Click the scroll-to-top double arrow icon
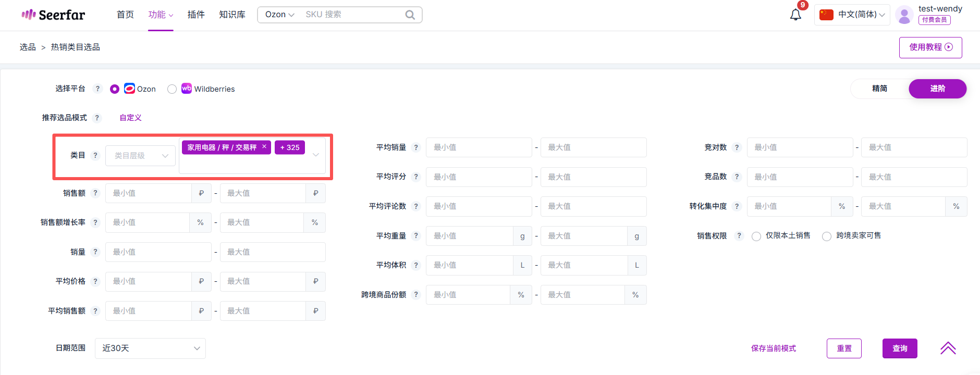The image size is (980, 375). tap(948, 348)
